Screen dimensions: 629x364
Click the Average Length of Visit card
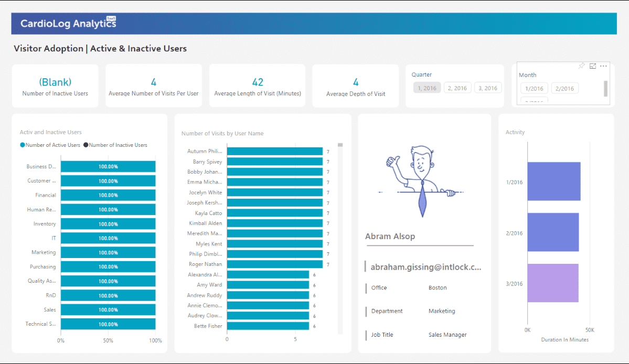tap(257, 86)
